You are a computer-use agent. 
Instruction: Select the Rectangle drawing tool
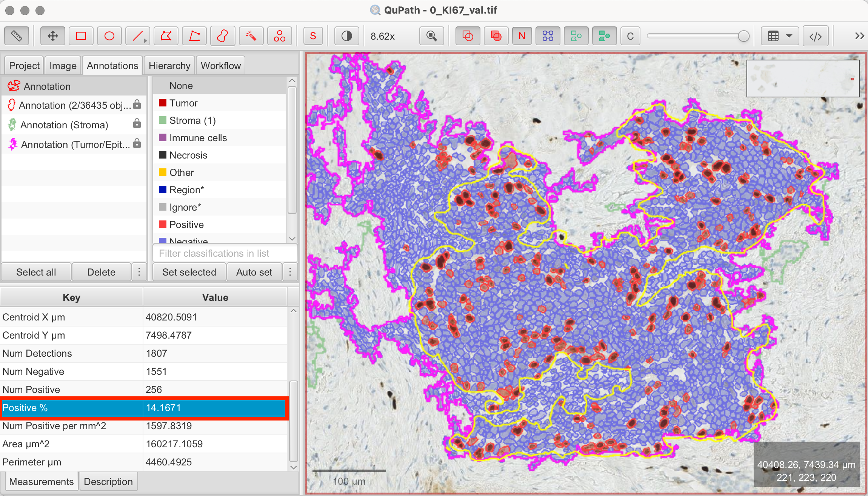point(81,36)
